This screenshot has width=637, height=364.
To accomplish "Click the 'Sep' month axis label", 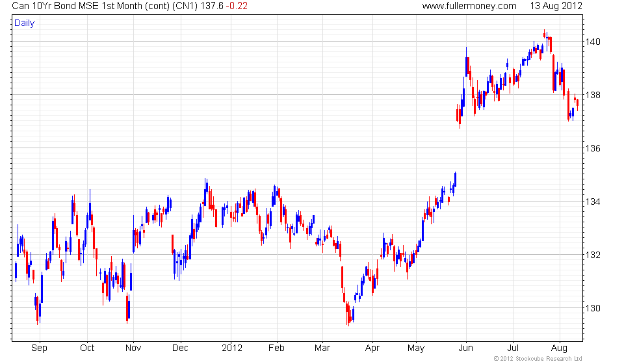I will [40, 348].
